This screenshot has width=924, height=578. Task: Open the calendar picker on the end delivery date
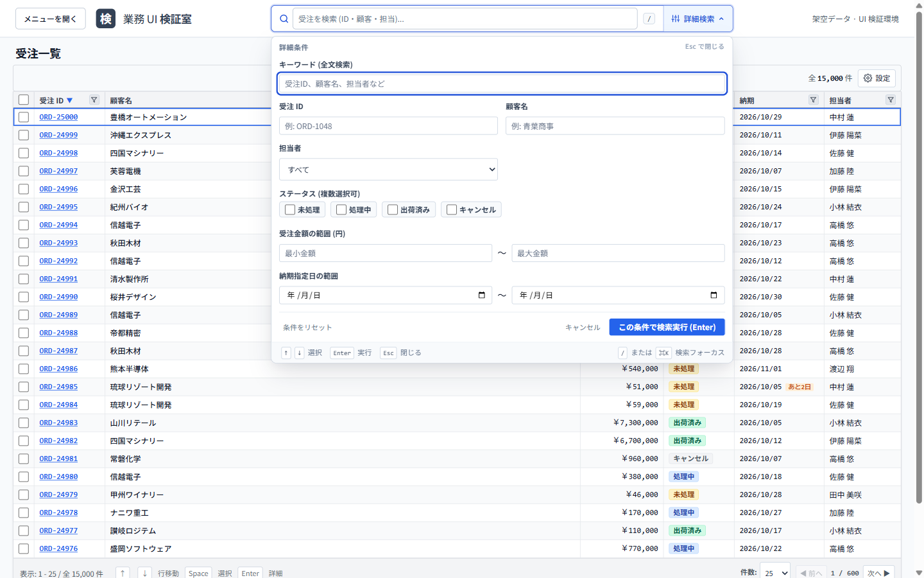pyautogui.click(x=714, y=295)
